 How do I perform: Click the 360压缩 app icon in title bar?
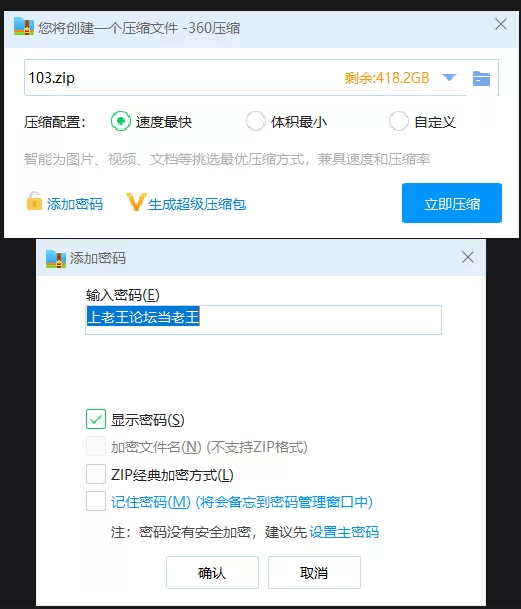23,26
